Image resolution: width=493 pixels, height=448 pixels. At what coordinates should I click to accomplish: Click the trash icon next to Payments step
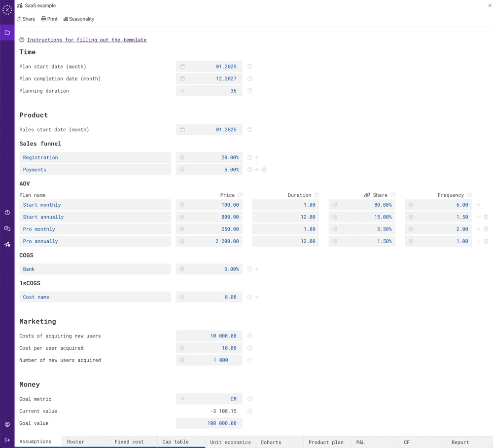(264, 169)
